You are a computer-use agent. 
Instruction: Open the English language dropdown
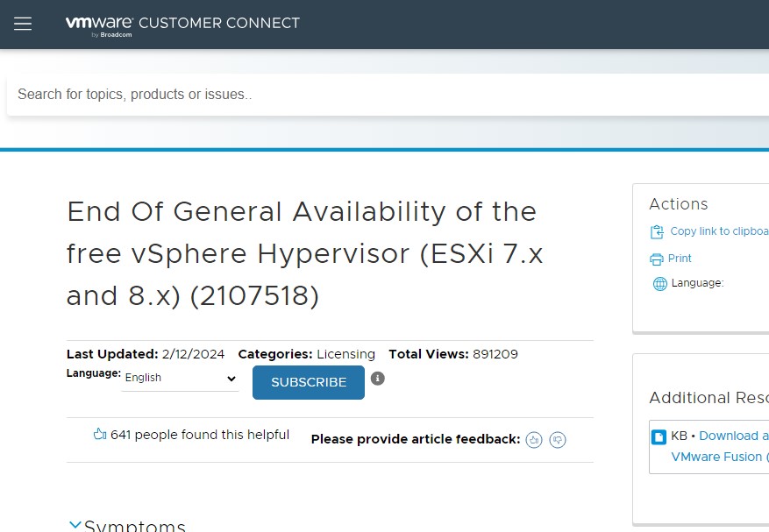click(179, 378)
